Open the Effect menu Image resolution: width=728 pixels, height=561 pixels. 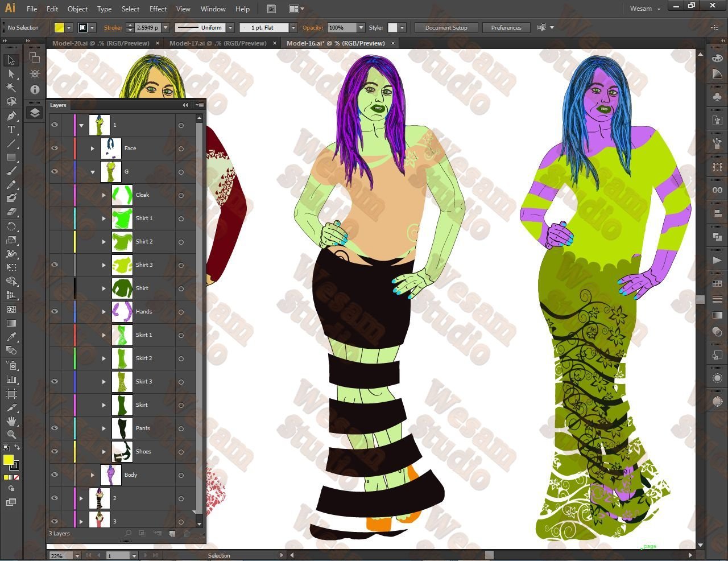[x=158, y=9]
